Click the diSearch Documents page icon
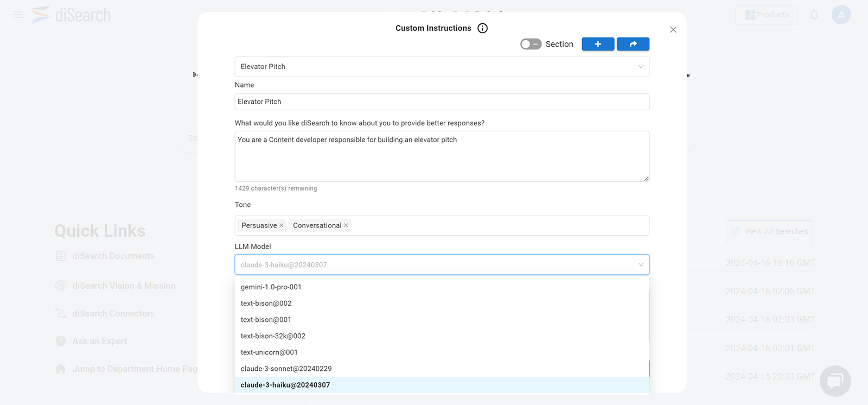 click(61, 256)
